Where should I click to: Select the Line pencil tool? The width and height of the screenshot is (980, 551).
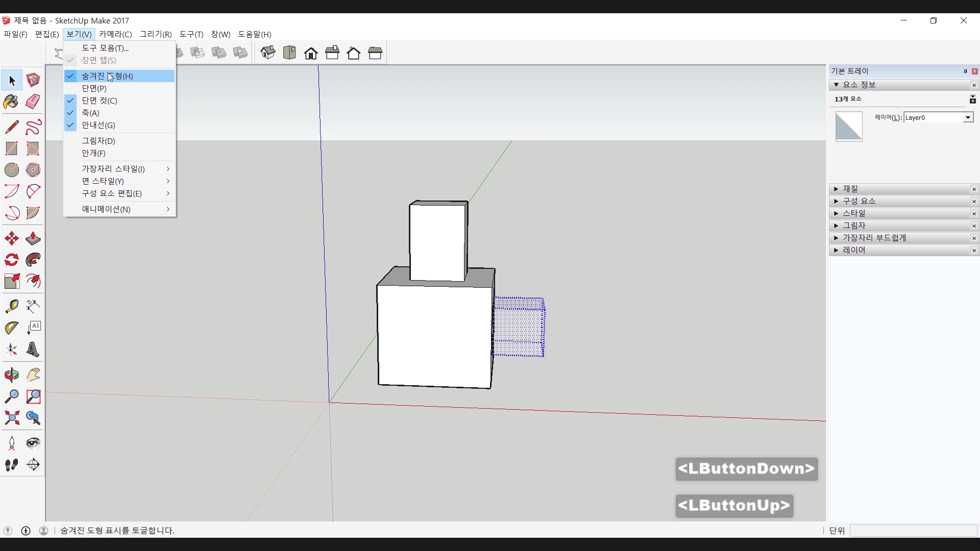(x=11, y=127)
